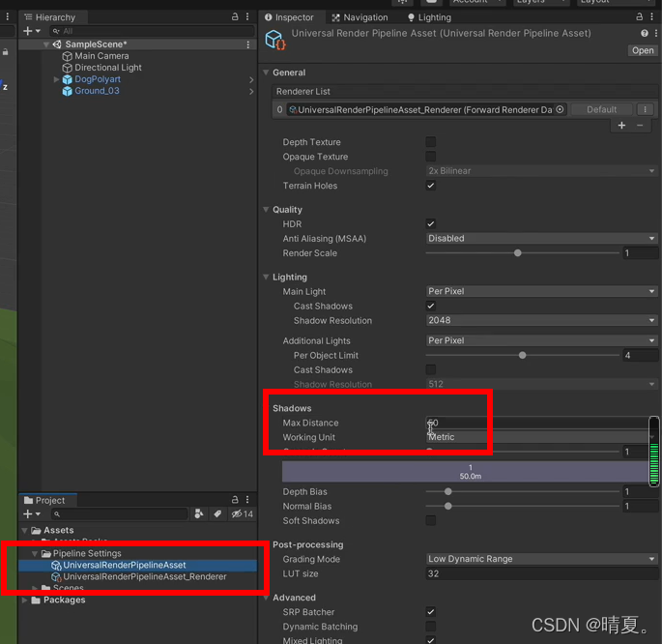Switch to Lighting tab
The width and height of the screenshot is (662, 644).
429,17
